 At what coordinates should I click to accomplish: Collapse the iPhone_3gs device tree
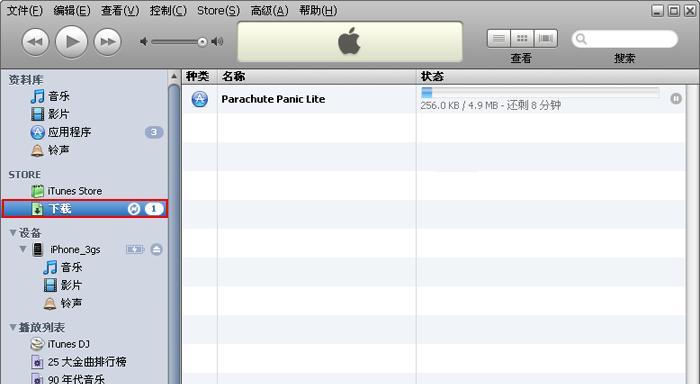(x=23, y=249)
